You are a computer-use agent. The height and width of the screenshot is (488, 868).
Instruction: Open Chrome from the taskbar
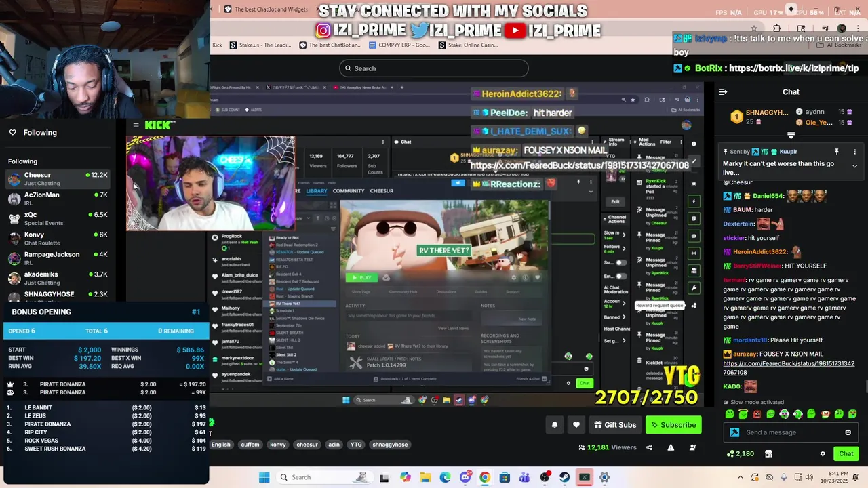point(484,477)
